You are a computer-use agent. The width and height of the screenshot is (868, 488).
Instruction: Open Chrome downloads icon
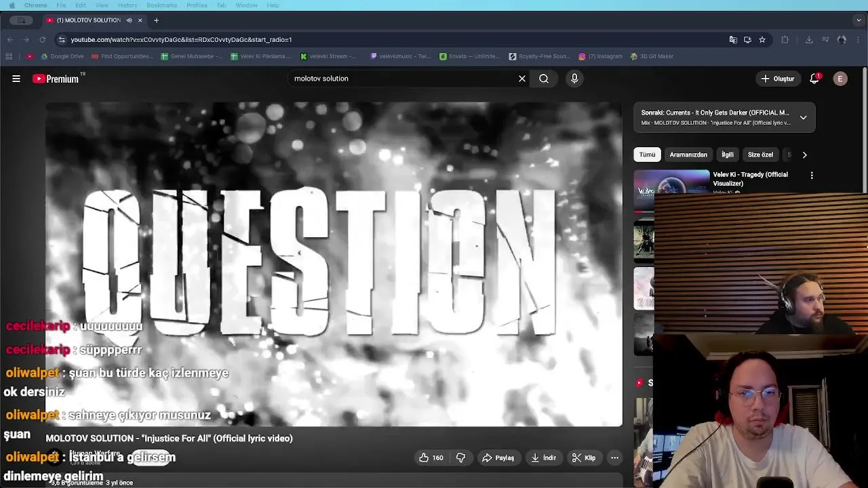tap(809, 39)
